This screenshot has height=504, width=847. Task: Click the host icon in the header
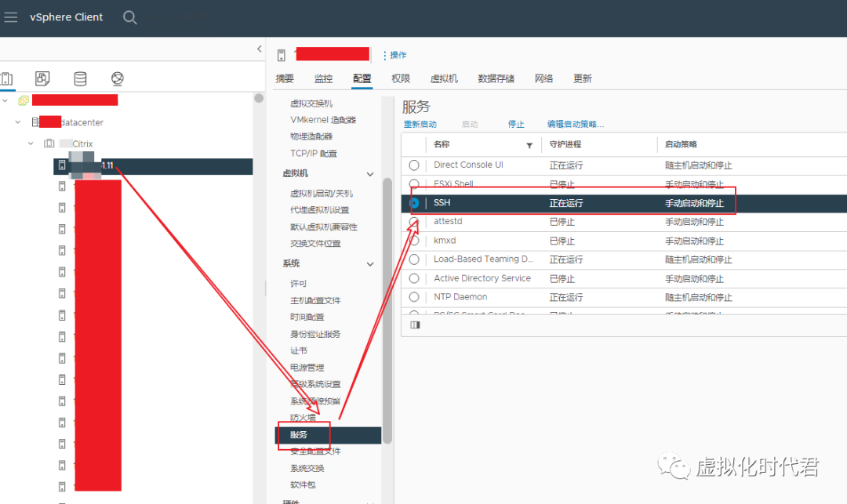282,55
